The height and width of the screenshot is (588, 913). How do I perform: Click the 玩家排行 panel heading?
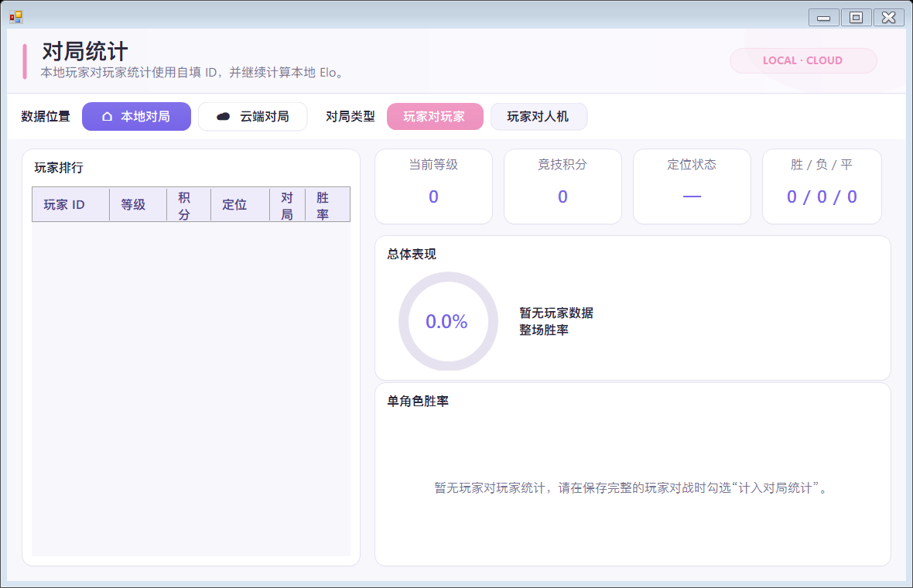(x=59, y=168)
